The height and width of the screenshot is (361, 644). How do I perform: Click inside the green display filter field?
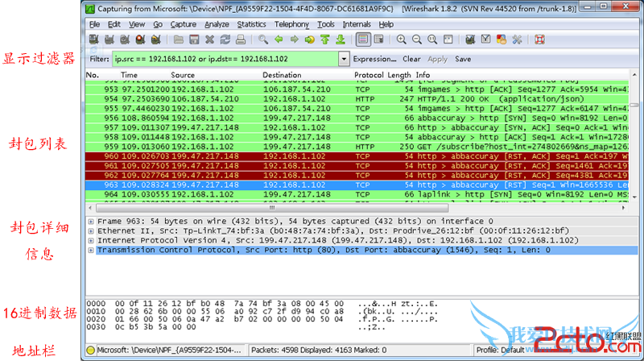coord(225,59)
